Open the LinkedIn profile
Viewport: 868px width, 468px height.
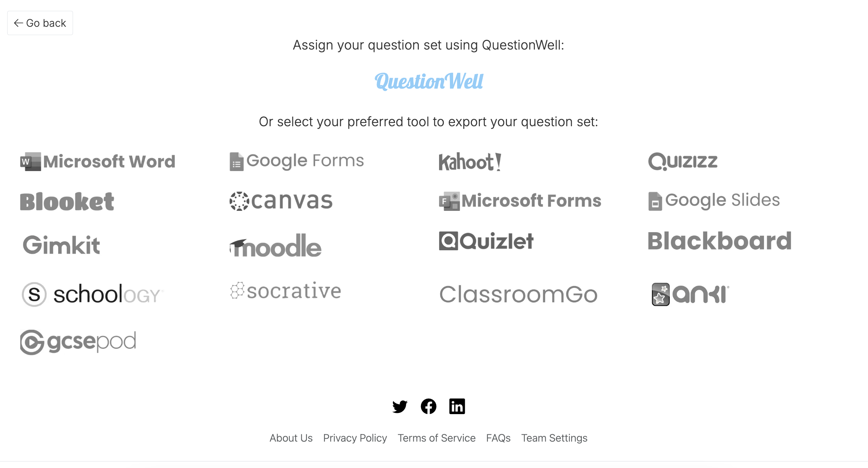pos(457,406)
